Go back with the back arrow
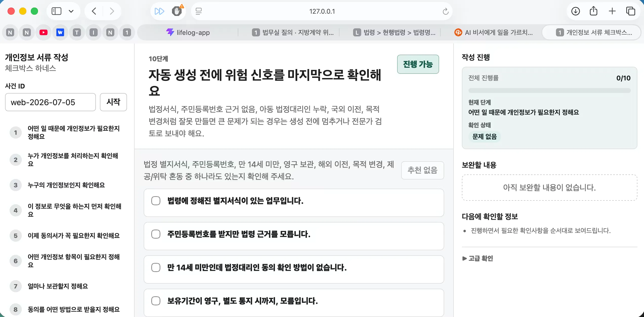Image resolution: width=644 pixels, height=317 pixels. coord(94,11)
